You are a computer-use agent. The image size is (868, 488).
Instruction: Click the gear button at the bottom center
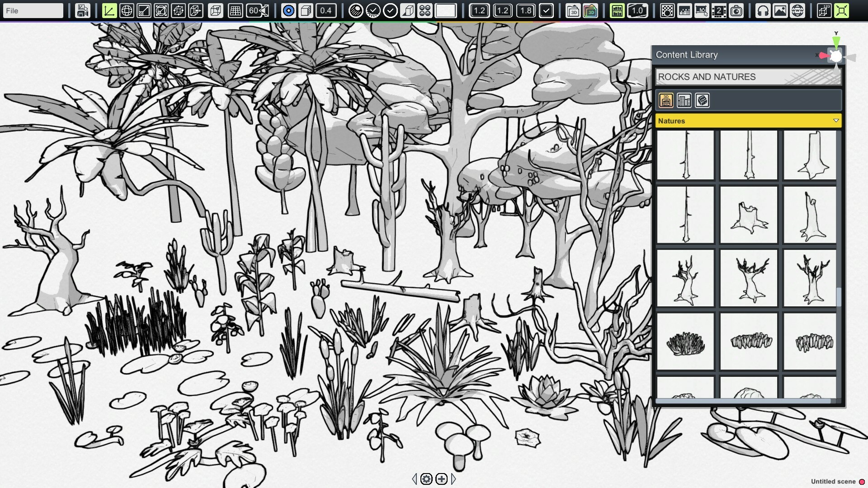[426, 479]
